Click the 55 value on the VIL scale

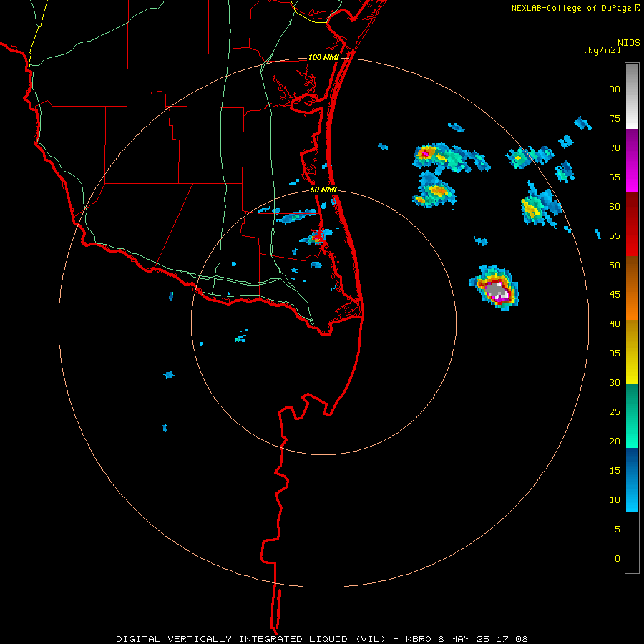click(x=615, y=235)
